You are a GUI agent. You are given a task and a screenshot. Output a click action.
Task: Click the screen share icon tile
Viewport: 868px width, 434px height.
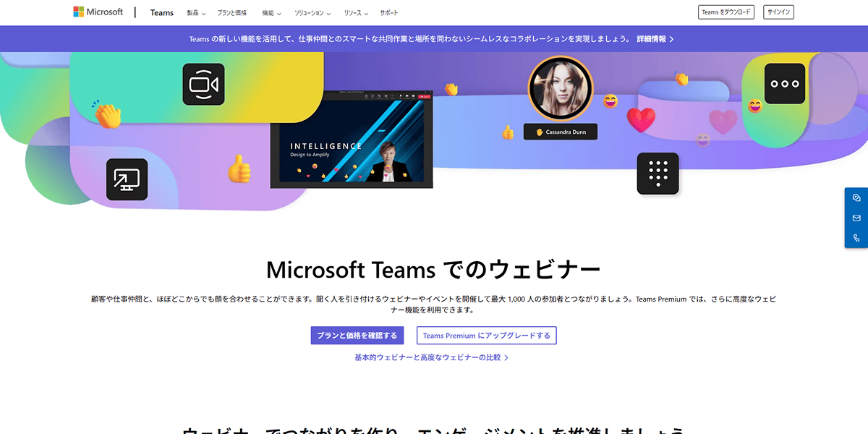127,179
